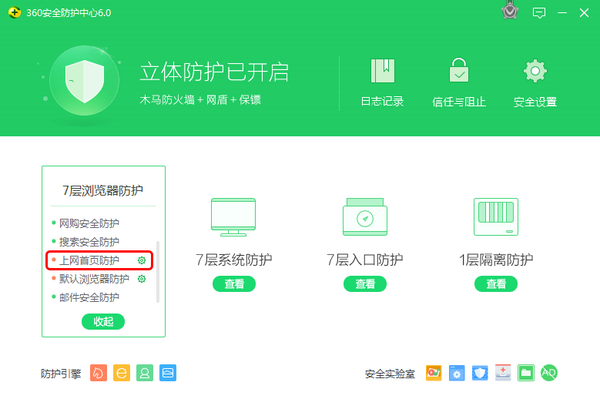Viewport: 600px width, 399px height.
Task: Open the blue shield icon in 安全实验室
Action: tap(479, 373)
